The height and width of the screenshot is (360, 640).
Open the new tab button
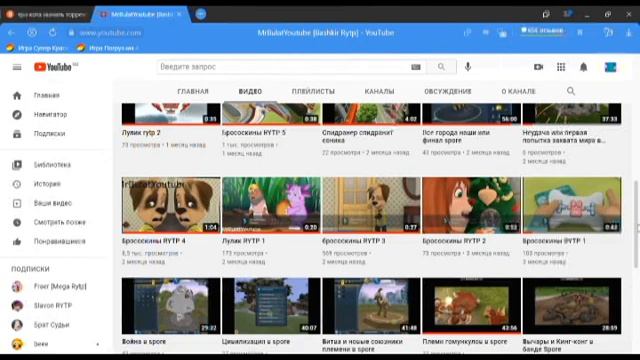tap(200, 14)
